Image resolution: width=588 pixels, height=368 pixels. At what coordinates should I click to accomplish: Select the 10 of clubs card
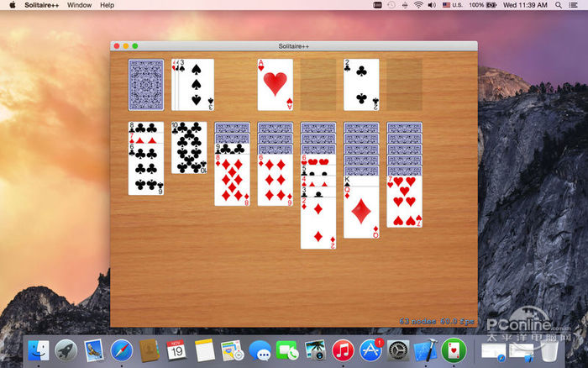189,147
